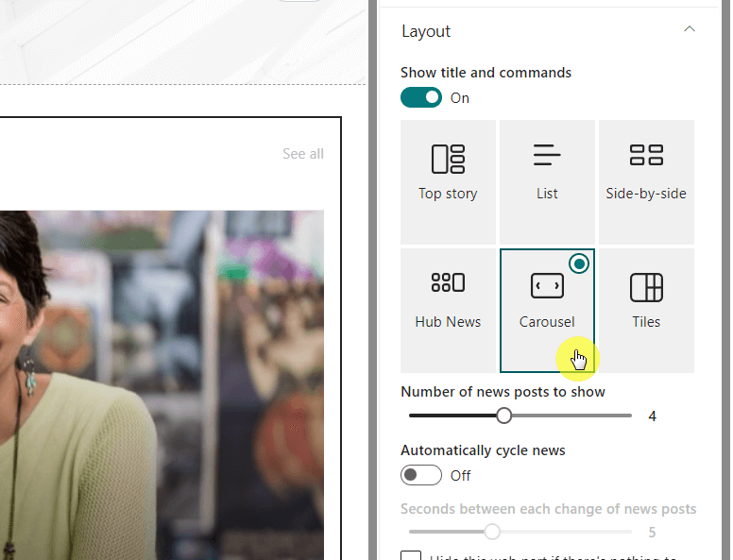Choose the List layout option
The image size is (733, 560).
pyautogui.click(x=547, y=182)
